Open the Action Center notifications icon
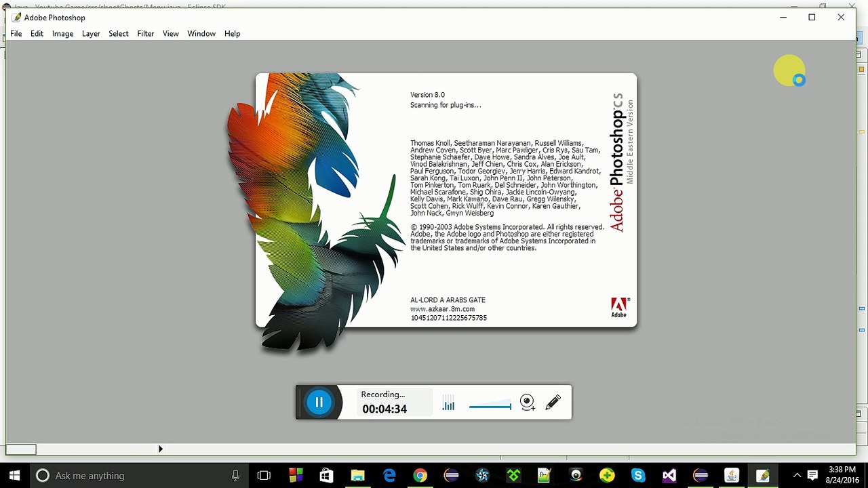Image resolution: width=868 pixels, height=488 pixels. 812,475
